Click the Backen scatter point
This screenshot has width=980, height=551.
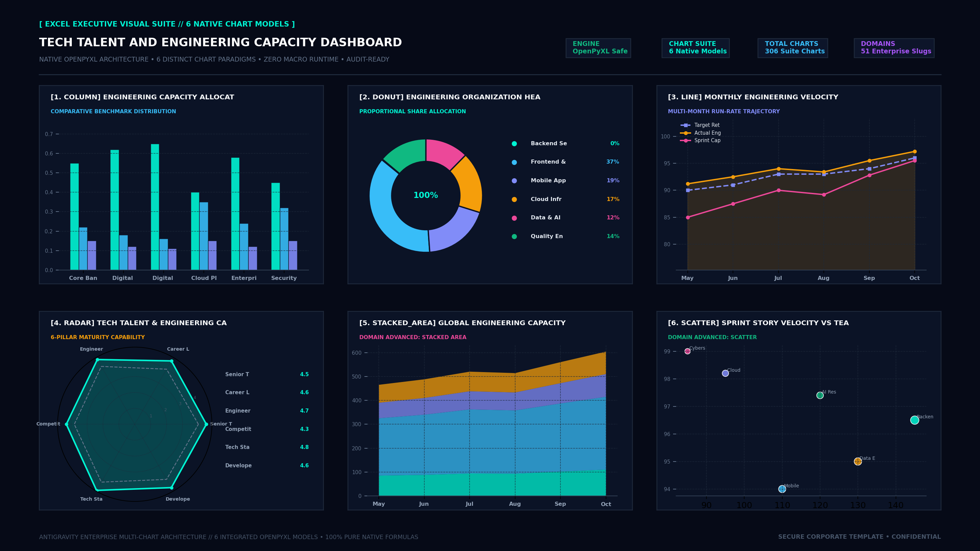pos(915,420)
